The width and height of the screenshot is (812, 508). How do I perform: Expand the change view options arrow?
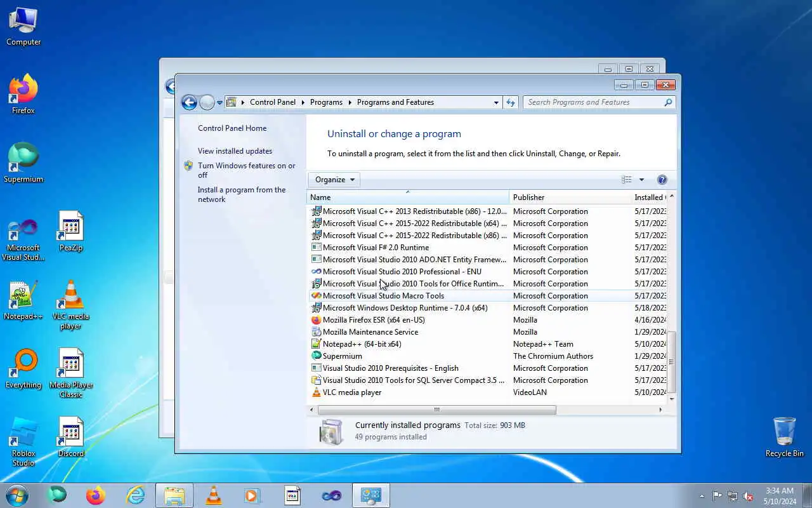(641, 180)
